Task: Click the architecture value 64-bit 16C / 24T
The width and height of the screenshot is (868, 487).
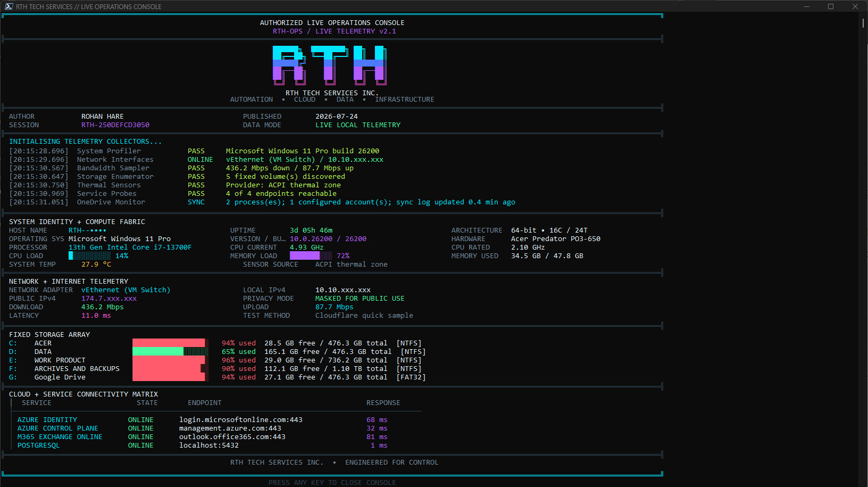Action: [549, 230]
